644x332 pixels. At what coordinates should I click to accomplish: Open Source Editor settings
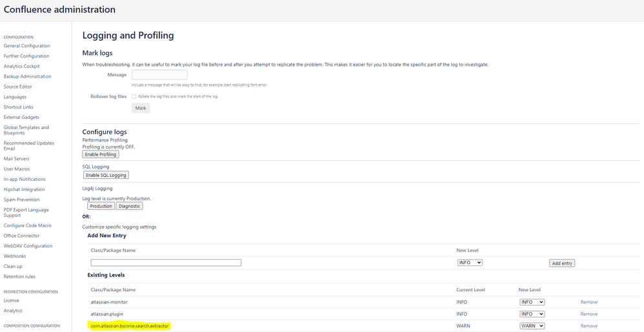17,87
